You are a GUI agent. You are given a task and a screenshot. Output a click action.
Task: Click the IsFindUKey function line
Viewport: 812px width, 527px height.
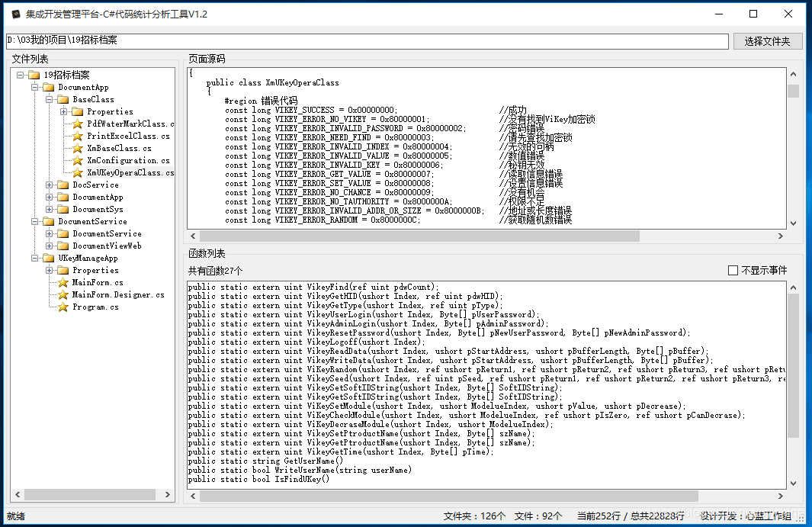click(259, 479)
